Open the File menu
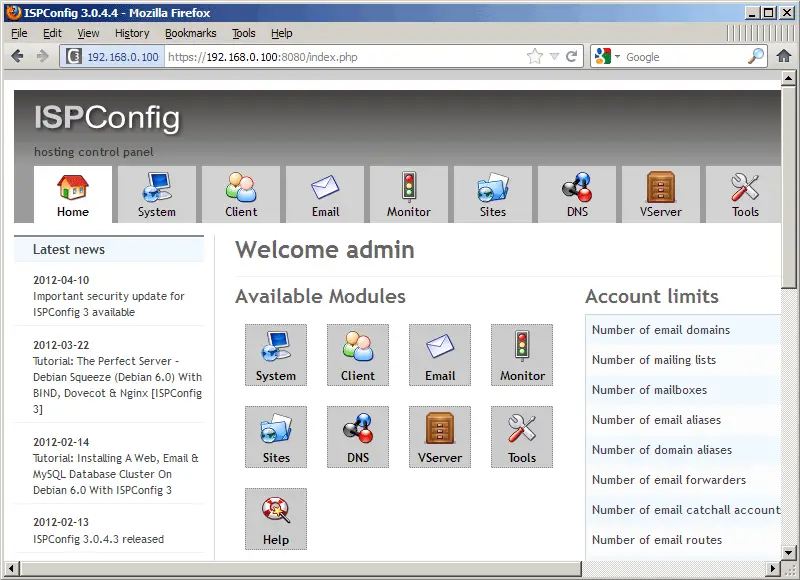 tap(19, 33)
